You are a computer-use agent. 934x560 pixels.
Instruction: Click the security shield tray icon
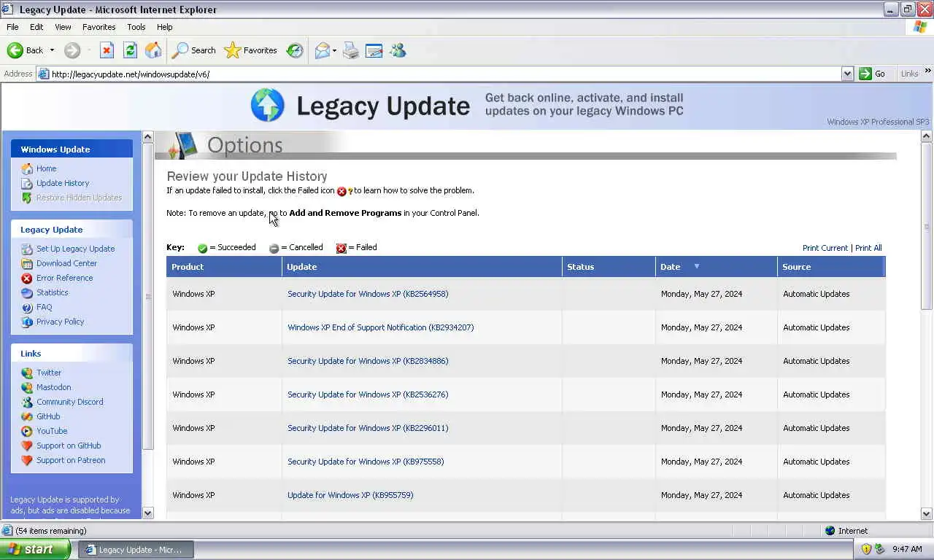click(866, 549)
